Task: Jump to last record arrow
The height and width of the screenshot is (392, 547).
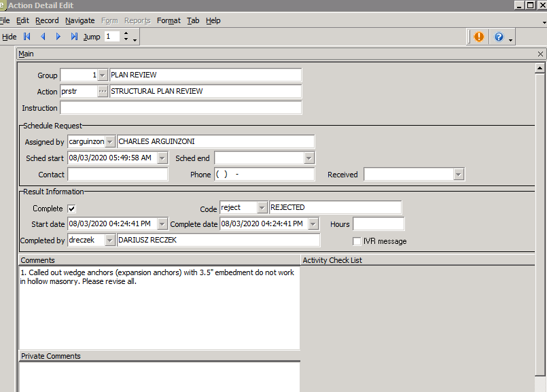Action: [x=74, y=37]
